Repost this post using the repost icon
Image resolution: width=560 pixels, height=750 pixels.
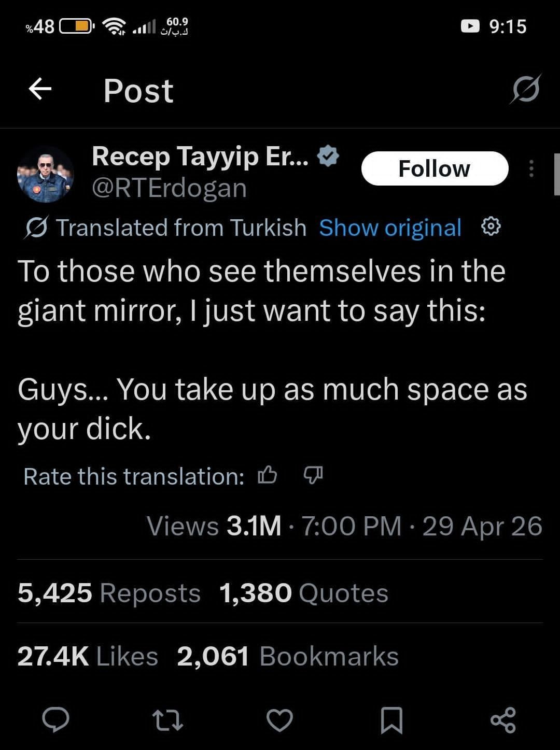coord(167,720)
